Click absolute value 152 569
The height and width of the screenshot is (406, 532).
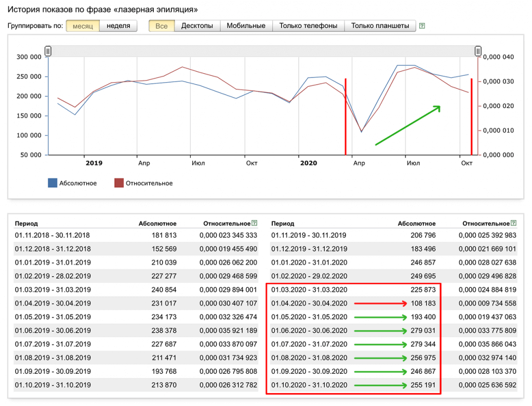[x=164, y=249]
